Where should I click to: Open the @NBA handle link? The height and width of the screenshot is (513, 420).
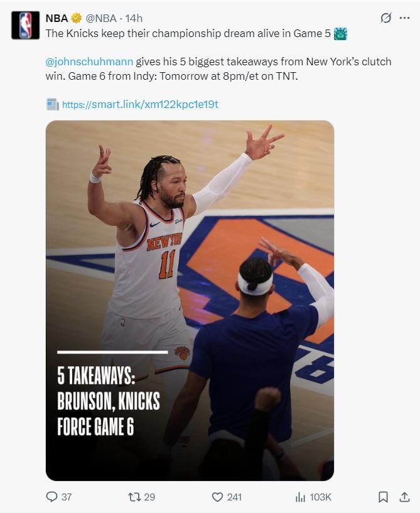click(101, 18)
